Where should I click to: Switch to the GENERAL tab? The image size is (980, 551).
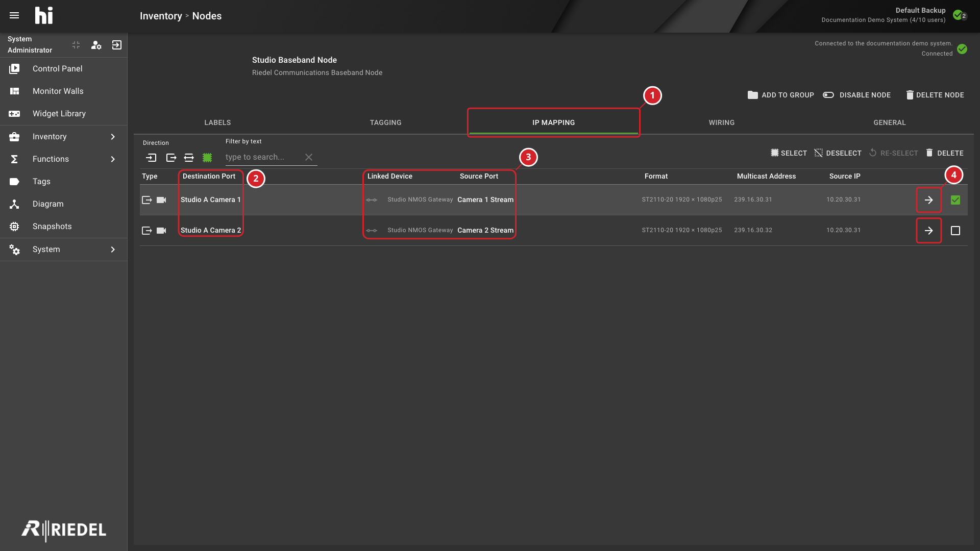point(889,122)
